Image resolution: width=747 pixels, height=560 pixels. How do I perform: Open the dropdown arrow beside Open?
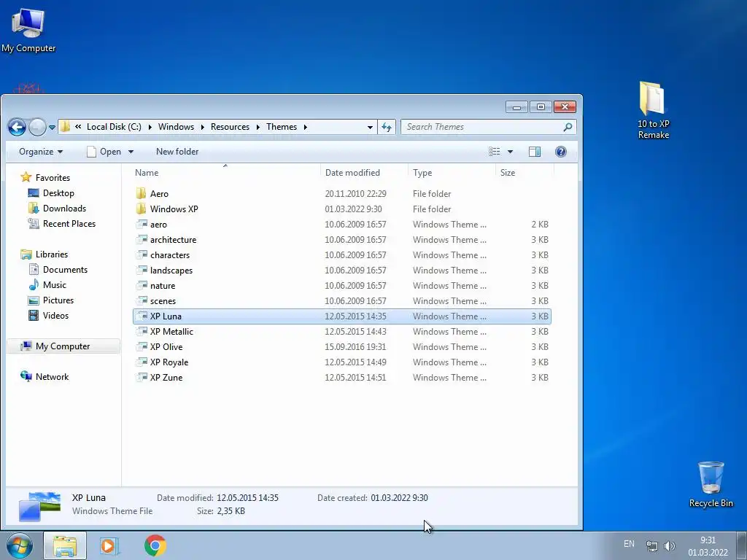131,152
